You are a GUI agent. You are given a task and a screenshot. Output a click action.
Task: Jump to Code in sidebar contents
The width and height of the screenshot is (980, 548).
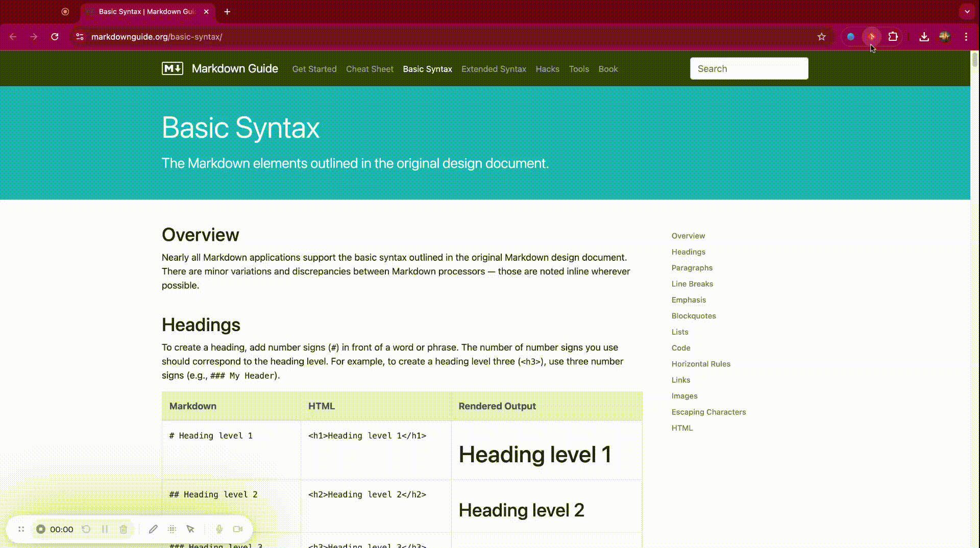coord(681,348)
